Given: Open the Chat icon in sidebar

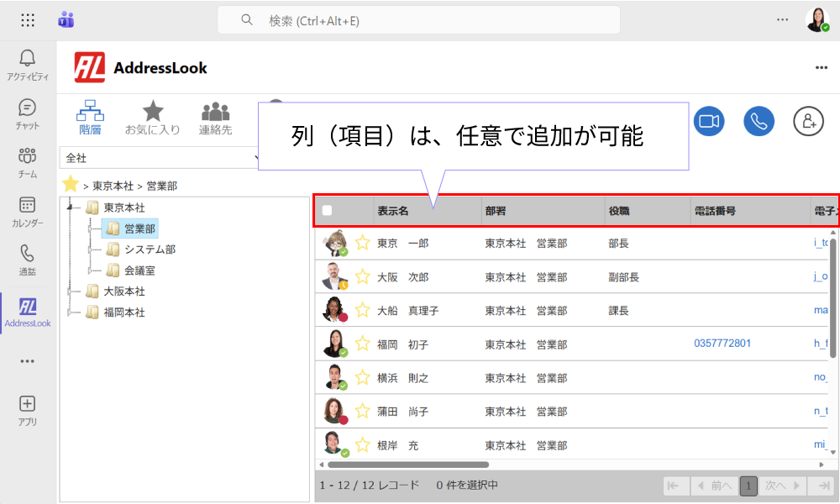Looking at the screenshot, I should (x=28, y=114).
